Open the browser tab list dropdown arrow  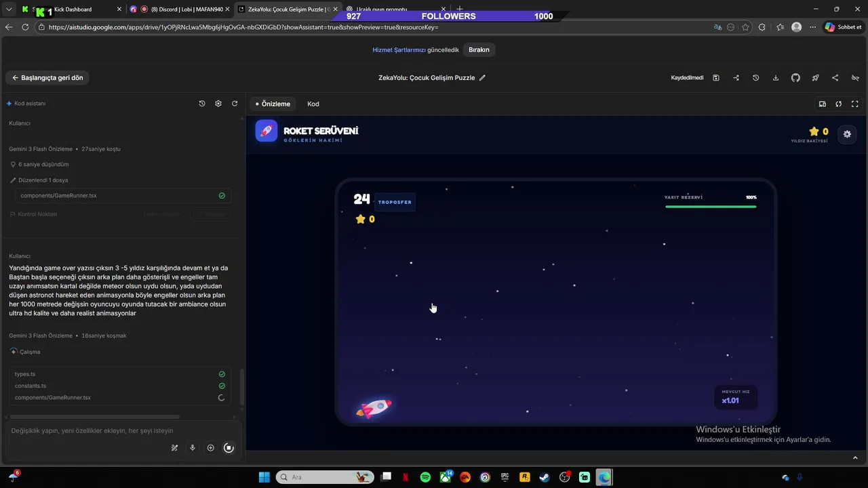[9, 9]
